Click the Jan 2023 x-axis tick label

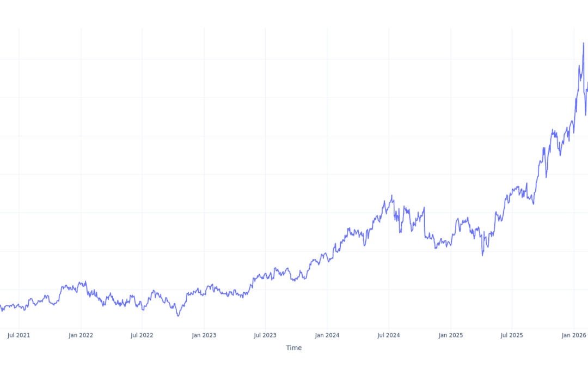(204, 335)
